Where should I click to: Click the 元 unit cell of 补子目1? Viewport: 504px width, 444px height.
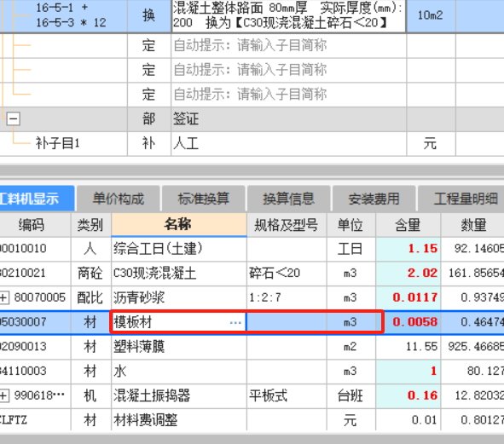click(x=431, y=143)
